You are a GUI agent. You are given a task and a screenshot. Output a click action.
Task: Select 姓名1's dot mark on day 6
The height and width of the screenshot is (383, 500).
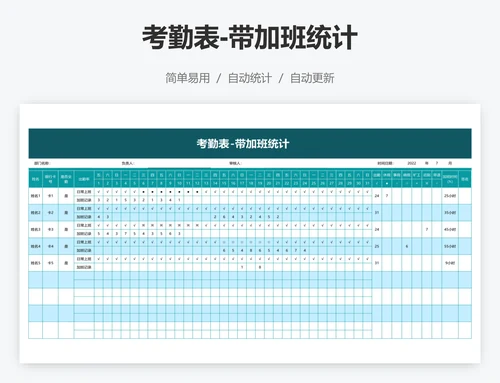coord(143,192)
